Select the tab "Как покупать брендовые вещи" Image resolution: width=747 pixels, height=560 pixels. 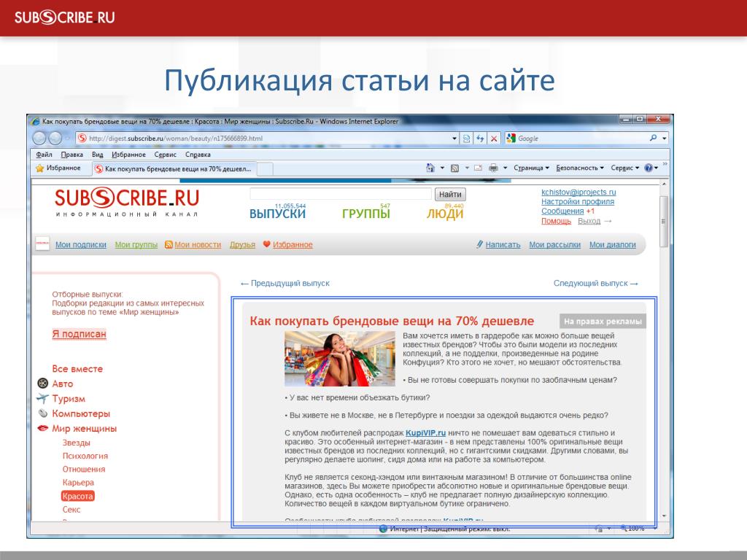[x=174, y=168]
